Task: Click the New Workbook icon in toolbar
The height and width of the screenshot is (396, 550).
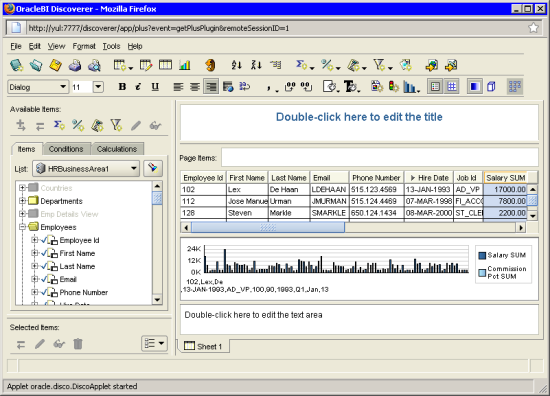Action: [x=16, y=65]
